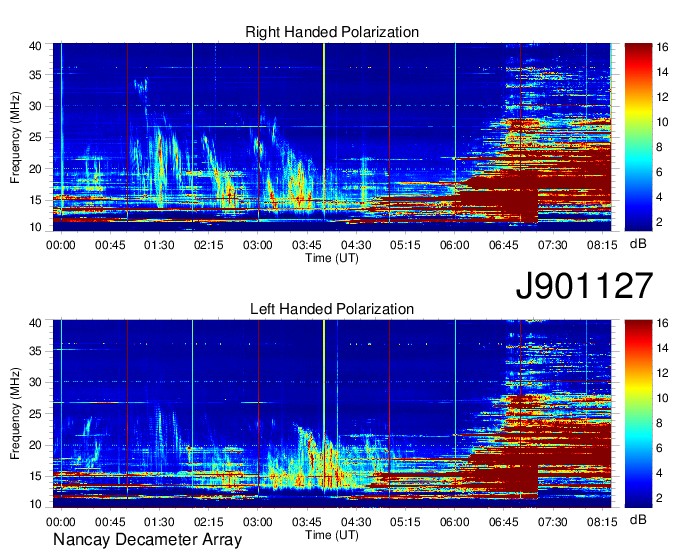Click the 4 dB tick on the left-handed color bar
The height and width of the screenshot is (552, 680).
[660, 473]
